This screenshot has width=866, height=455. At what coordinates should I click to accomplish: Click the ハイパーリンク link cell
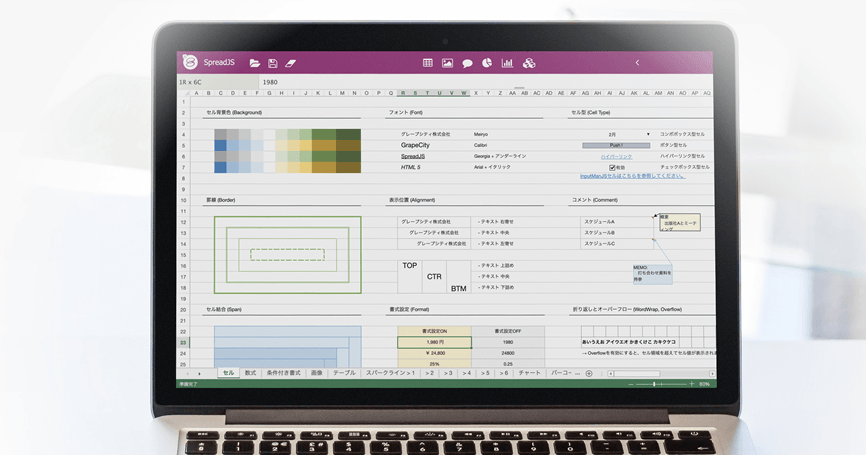[616, 156]
